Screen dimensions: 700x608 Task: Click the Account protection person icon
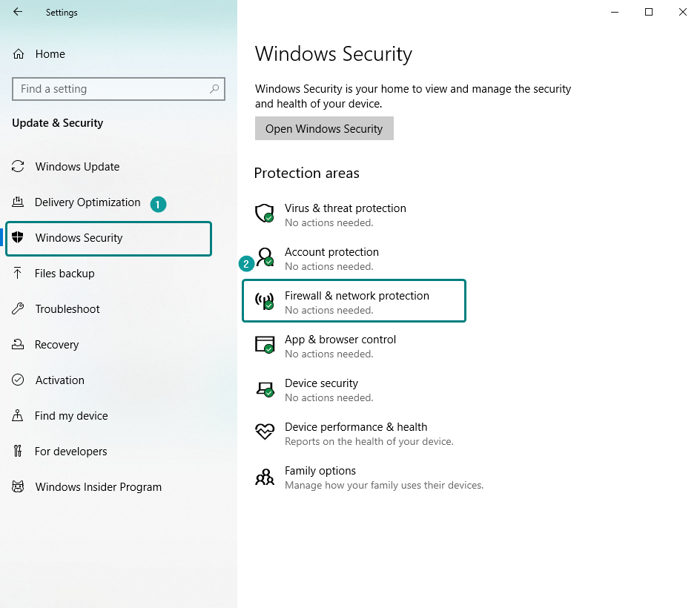tap(265, 257)
